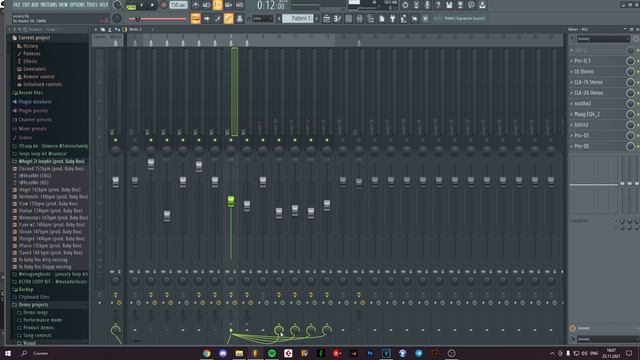Open the soothe2 slot arrow menu
This screenshot has height=360, width=640.
[571, 104]
